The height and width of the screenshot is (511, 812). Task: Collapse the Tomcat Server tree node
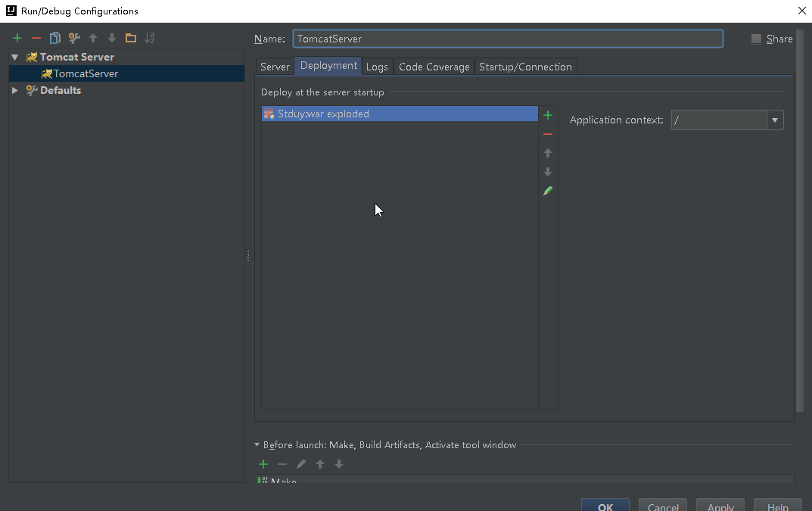pos(15,57)
